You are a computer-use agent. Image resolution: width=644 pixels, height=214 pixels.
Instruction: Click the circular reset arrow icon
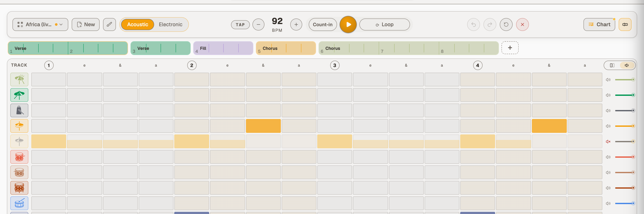pos(506,24)
